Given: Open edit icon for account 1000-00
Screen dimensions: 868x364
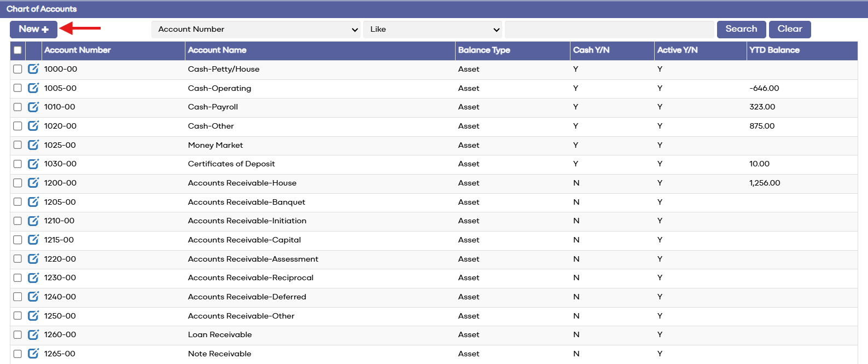Looking at the screenshot, I should pyautogui.click(x=33, y=69).
